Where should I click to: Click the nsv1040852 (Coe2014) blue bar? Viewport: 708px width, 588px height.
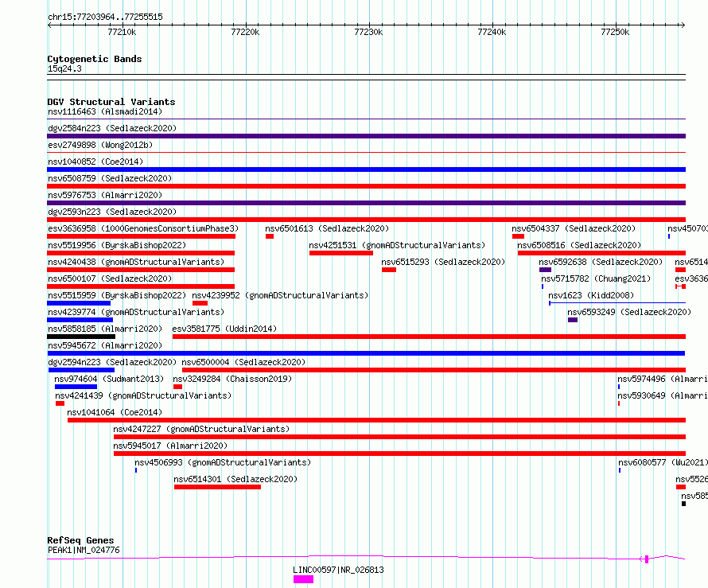(366, 169)
